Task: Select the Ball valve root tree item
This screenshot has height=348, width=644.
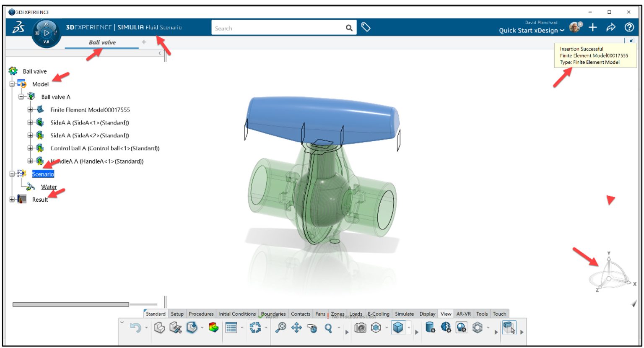Action: click(x=34, y=71)
